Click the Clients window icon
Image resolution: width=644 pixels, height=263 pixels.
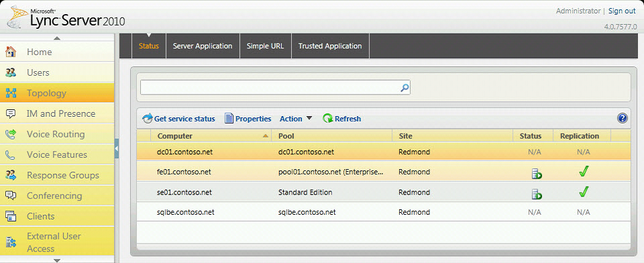[11, 216]
